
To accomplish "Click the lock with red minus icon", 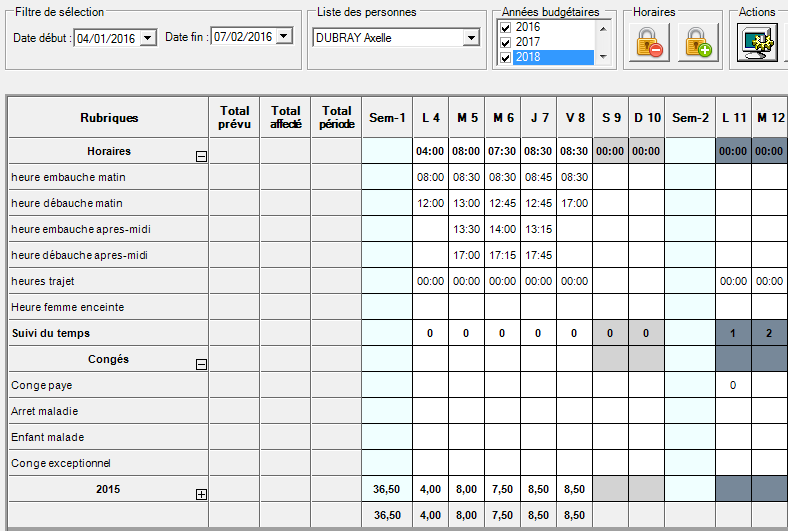I will point(649,43).
